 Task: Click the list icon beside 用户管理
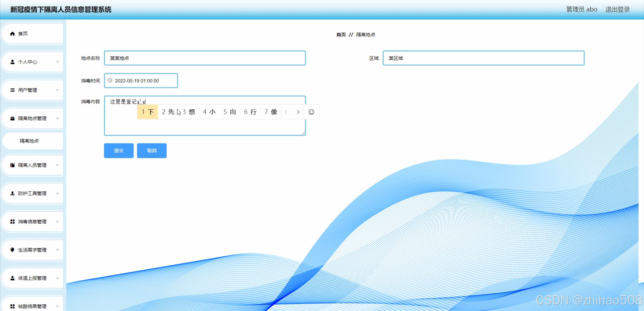[12, 90]
